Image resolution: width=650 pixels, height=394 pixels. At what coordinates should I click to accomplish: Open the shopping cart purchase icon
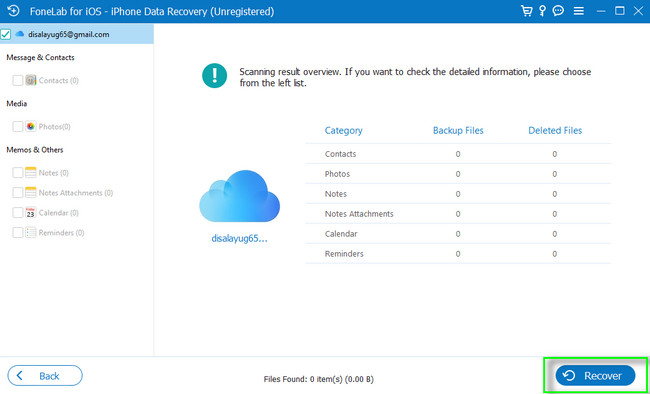pyautogui.click(x=526, y=11)
